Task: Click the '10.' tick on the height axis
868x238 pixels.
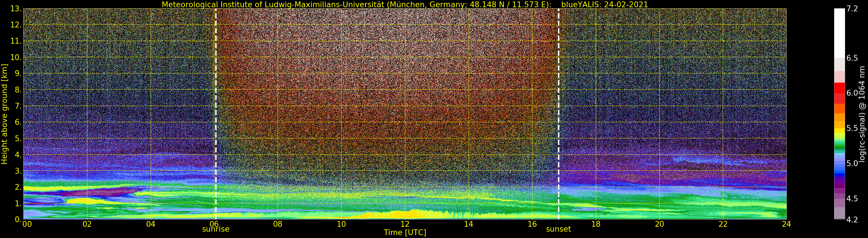Action: 16,57
